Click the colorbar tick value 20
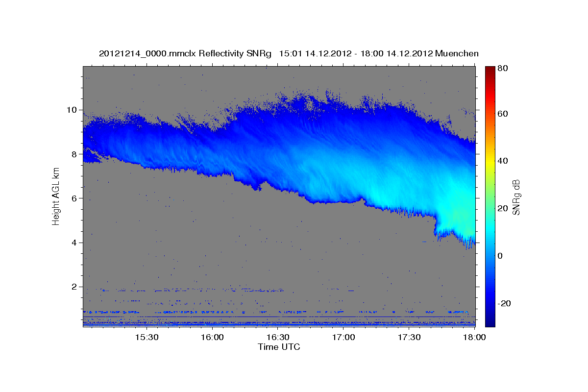 point(502,208)
